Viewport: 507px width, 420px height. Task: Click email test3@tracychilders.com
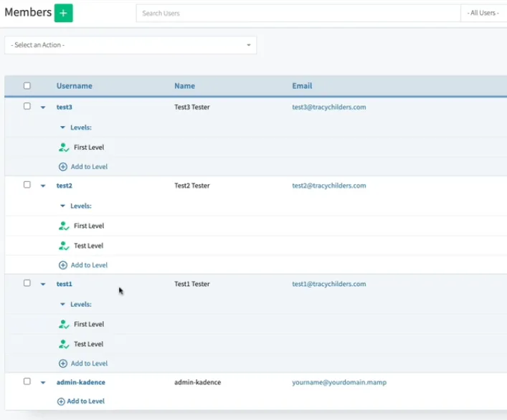click(329, 107)
